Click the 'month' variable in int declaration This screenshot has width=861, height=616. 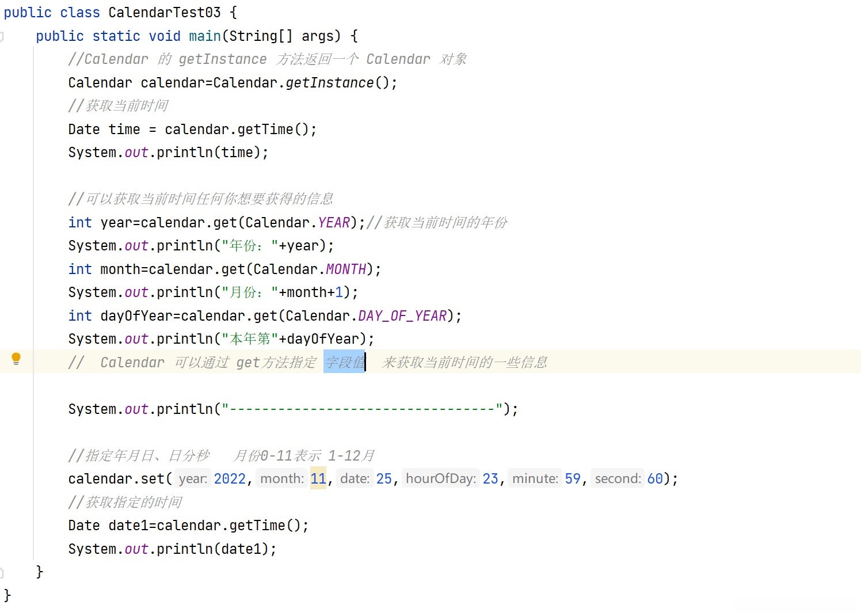click(x=120, y=269)
